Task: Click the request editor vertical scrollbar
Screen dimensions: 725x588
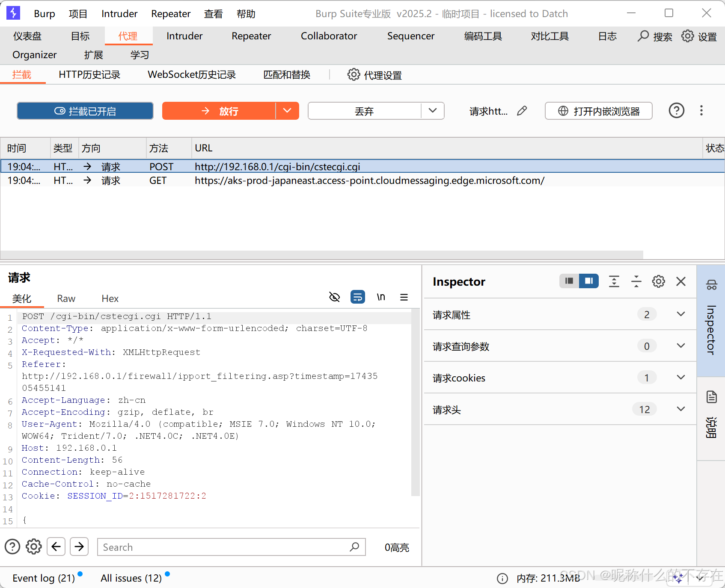Action: click(415, 402)
